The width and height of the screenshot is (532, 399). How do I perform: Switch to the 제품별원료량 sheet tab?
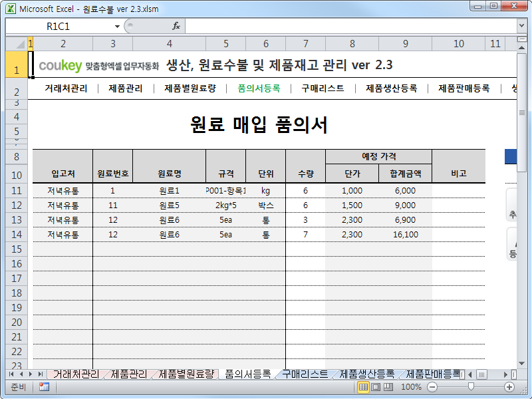coord(186,374)
